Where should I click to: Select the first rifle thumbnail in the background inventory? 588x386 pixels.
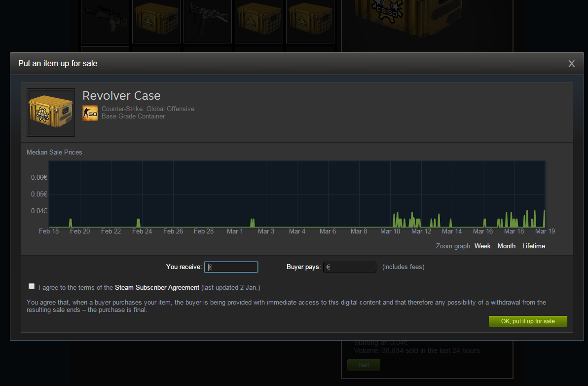105,21
